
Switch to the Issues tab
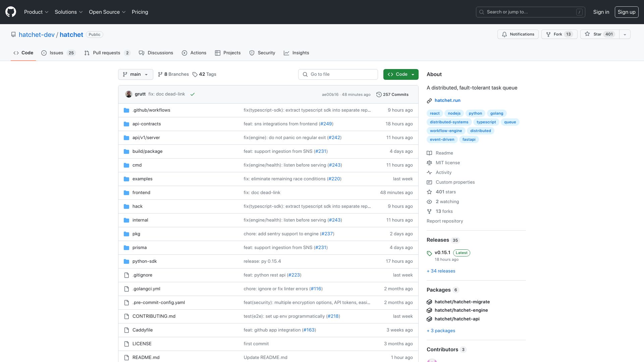point(58,53)
